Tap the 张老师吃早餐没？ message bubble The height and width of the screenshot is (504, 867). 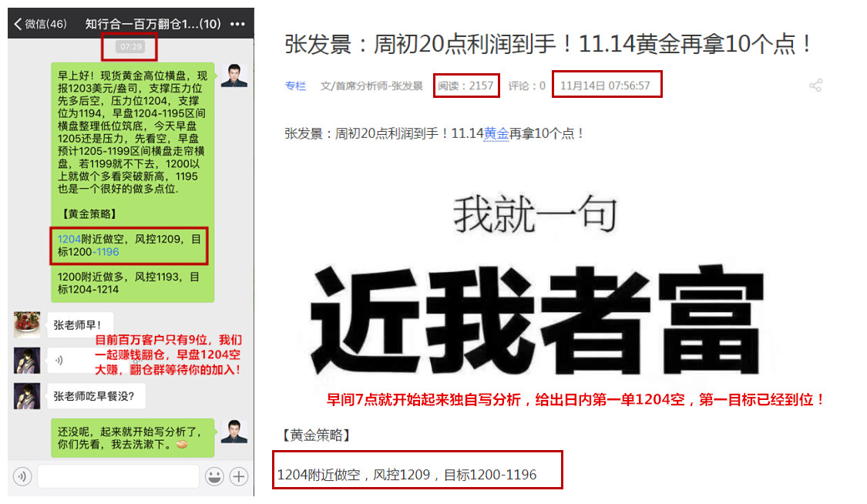pos(96,396)
